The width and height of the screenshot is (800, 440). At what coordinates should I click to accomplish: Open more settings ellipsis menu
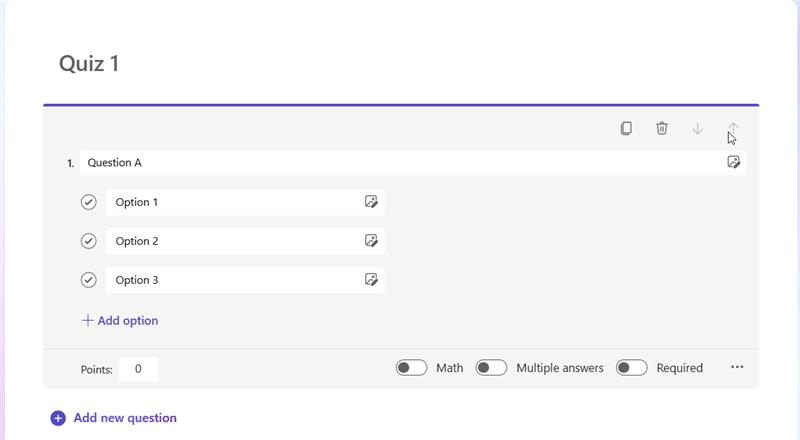pos(737,367)
